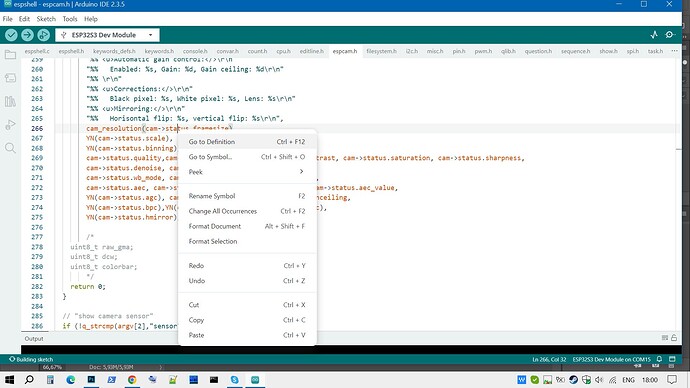Expand the Peek submenu arrow

coord(301,172)
